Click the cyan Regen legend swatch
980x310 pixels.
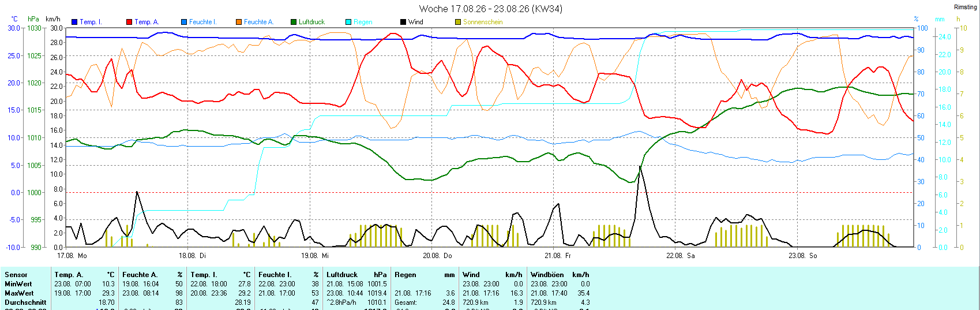[x=348, y=22]
